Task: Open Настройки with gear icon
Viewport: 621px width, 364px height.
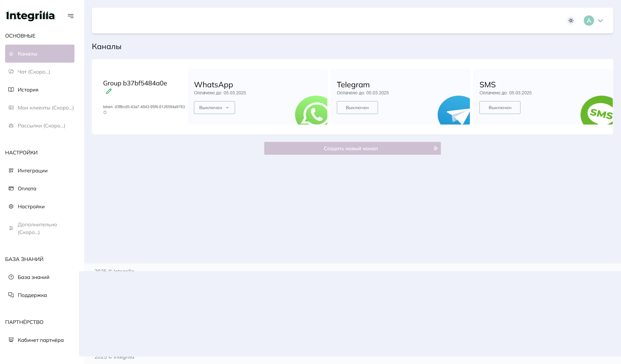Action: pos(31,207)
